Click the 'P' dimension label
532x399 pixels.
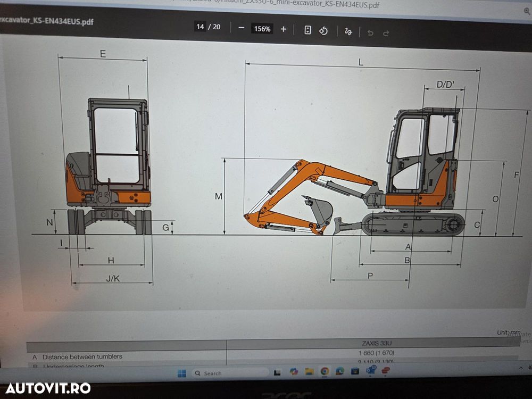click(x=370, y=276)
